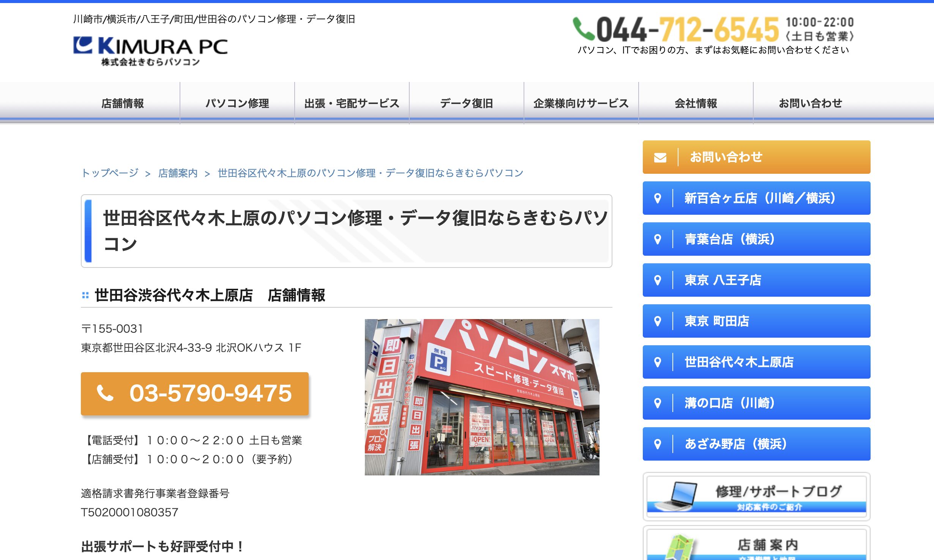The image size is (934, 560).
Task: Open 新百合ヶ丘店（川崎／横浜） store page
Action: coord(756,198)
